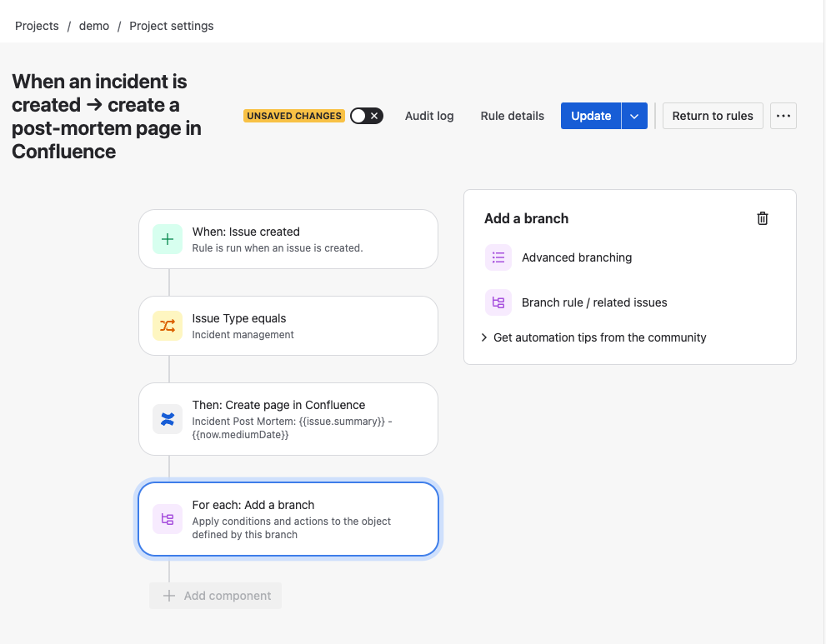Screen dimensions: 826x644
Task: Select the When: Issue created component
Action: tap(288, 239)
